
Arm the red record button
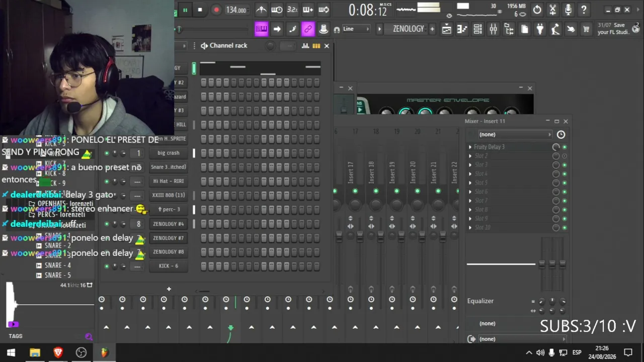pyautogui.click(x=216, y=10)
